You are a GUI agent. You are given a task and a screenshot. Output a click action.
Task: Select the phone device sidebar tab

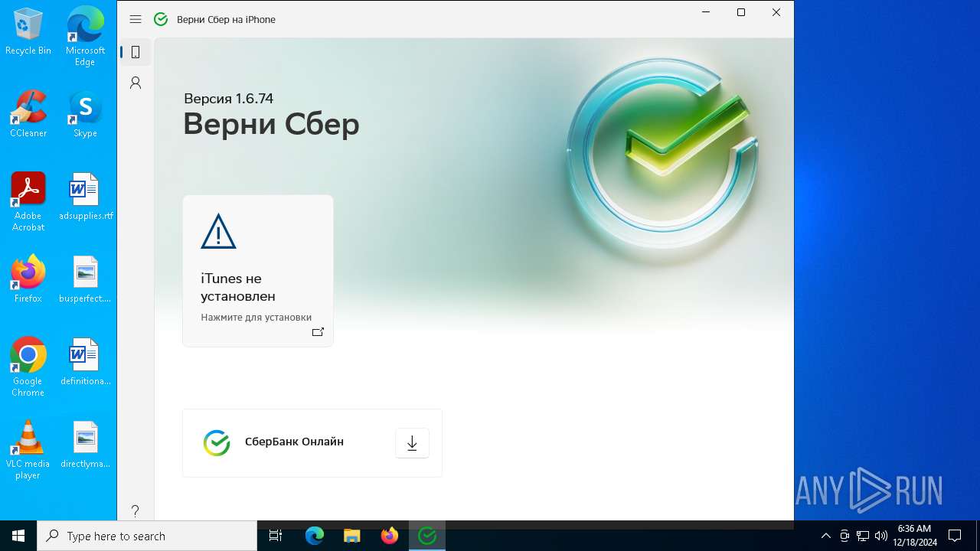point(136,52)
